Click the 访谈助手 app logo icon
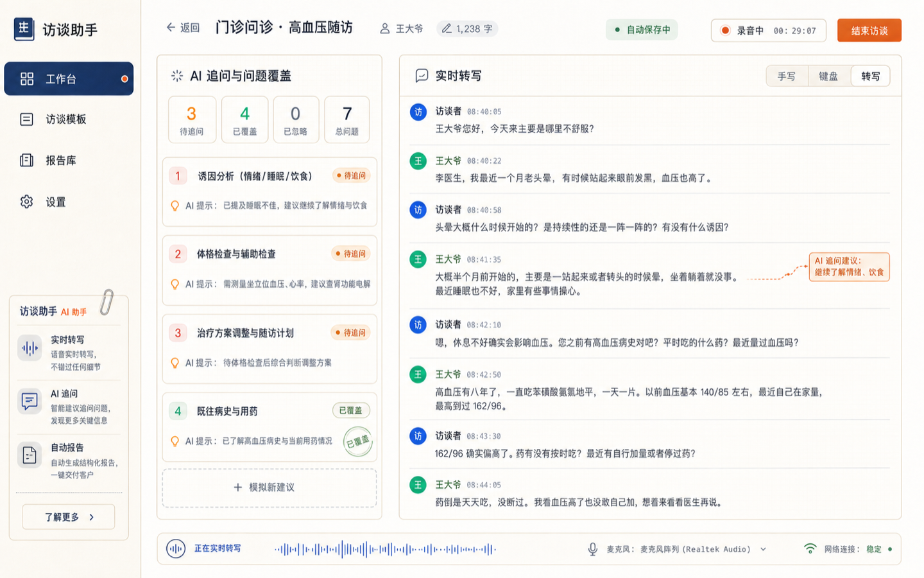The width and height of the screenshot is (924, 578). (24, 29)
